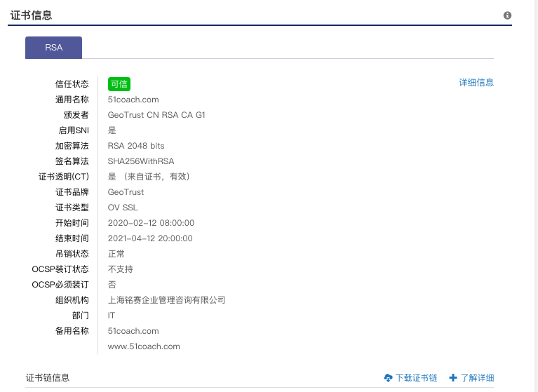Click the cloud download icon for 证书链
The height and width of the screenshot is (392, 538).
(389, 378)
